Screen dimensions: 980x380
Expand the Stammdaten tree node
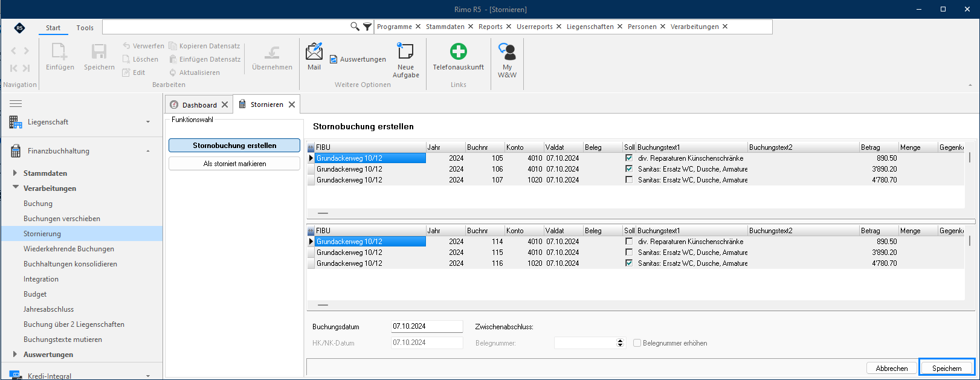pos(15,173)
